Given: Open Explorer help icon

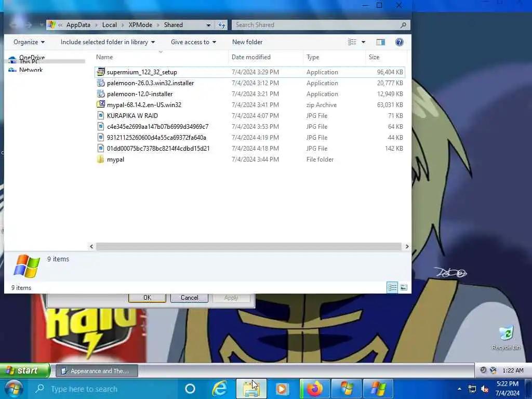Looking at the screenshot, I should 400,42.
